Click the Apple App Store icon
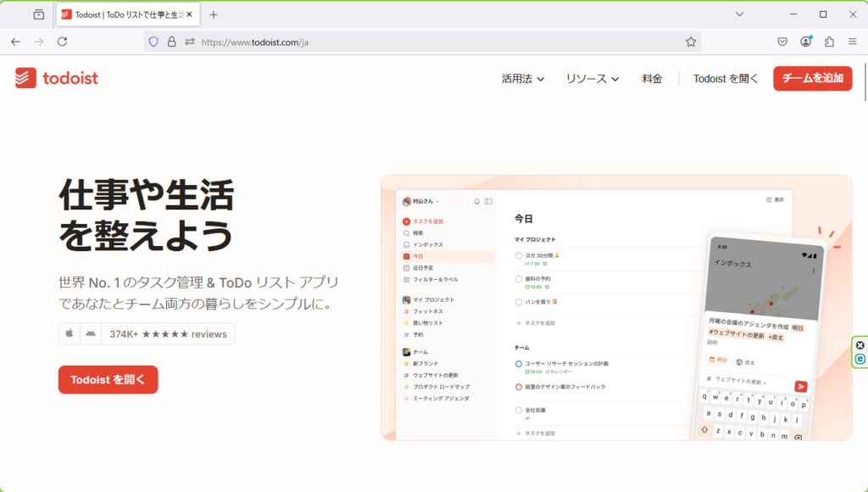868x492 pixels. [x=70, y=334]
